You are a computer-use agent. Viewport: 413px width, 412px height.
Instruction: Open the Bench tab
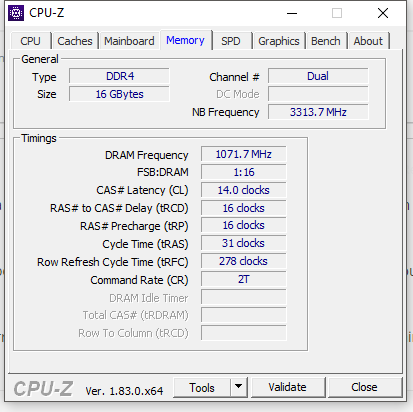(x=326, y=41)
